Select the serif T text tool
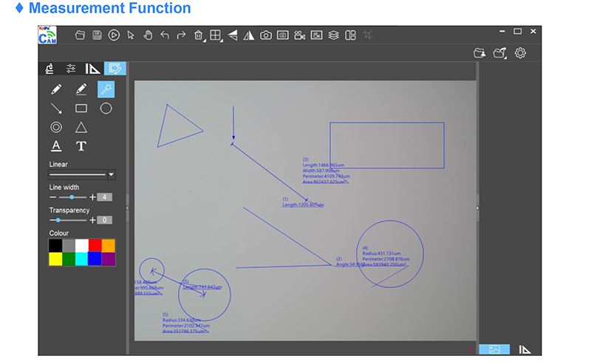 81,146
